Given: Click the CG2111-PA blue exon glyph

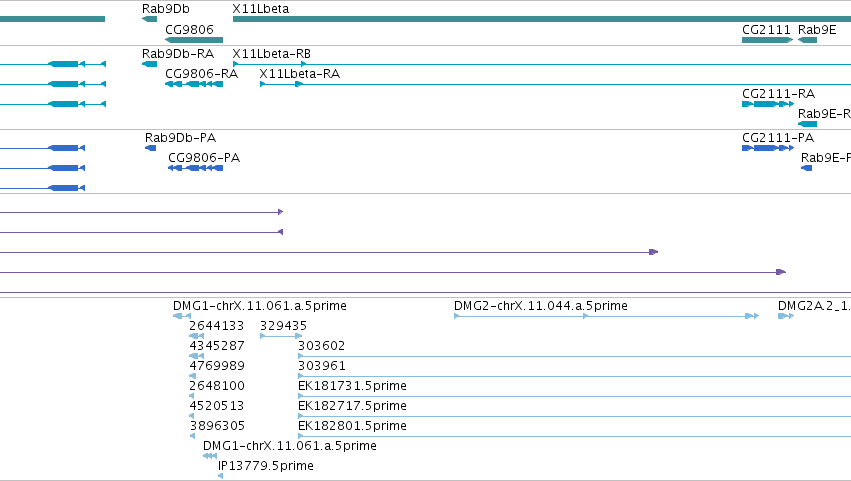Looking at the screenshot, I should coord(767,148).
